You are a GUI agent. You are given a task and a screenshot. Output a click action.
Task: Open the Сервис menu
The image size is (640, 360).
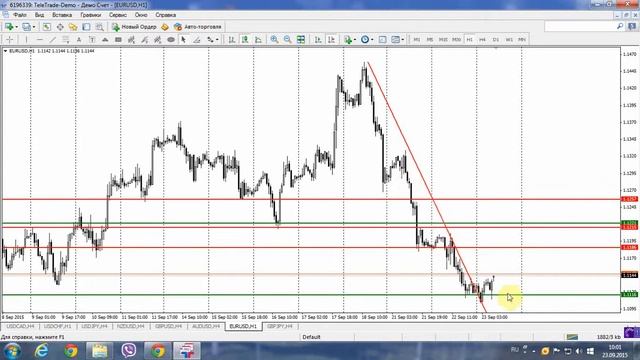click(x=118, y=15)
